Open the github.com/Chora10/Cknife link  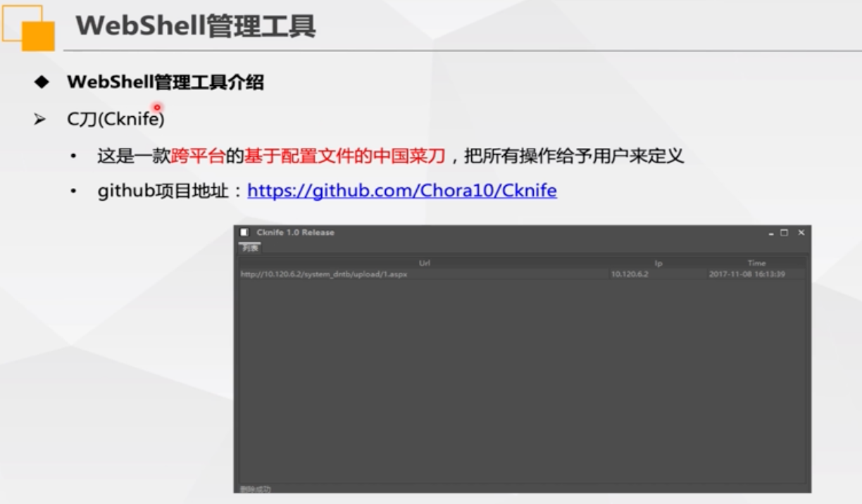pos(402,191)
